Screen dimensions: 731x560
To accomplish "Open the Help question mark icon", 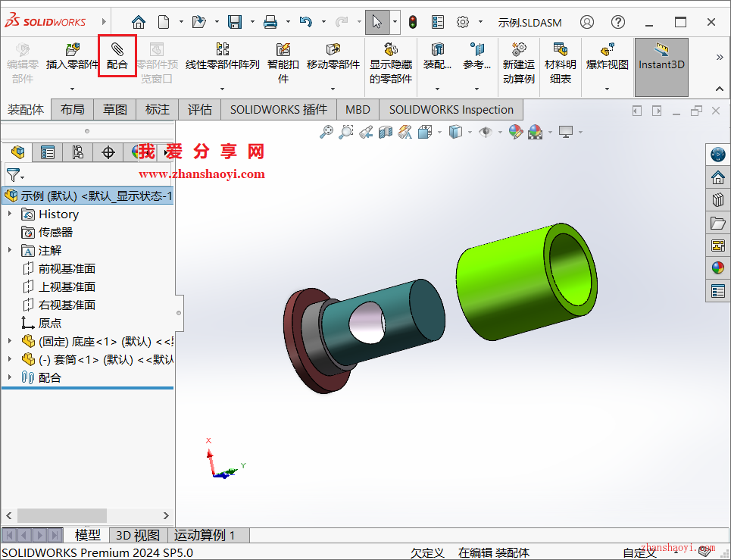I will click(618, 22).
